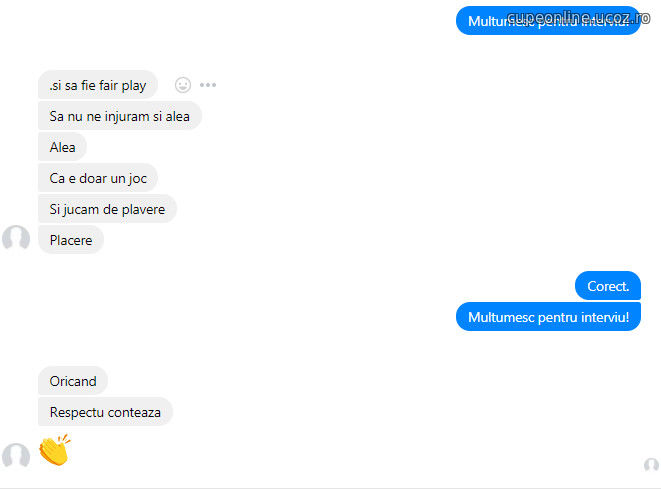Click the lower 'Multumesc pentru interviu!' message
The width and height of the screenshot is (661, 491).
(x=548, y=317)
